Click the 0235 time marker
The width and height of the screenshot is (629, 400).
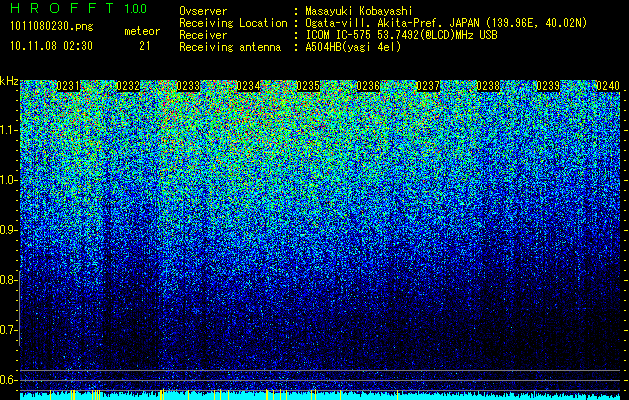[x=308, y=86]
